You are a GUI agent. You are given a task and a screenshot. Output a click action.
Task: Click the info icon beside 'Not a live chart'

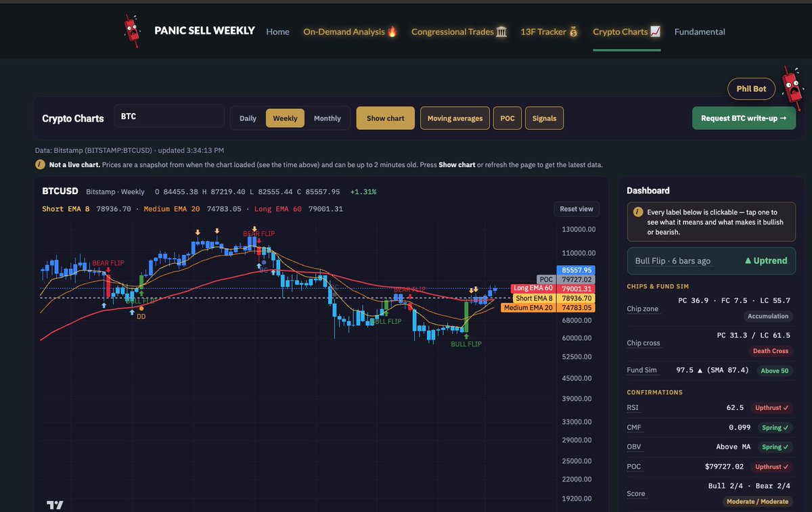[41, 164]
